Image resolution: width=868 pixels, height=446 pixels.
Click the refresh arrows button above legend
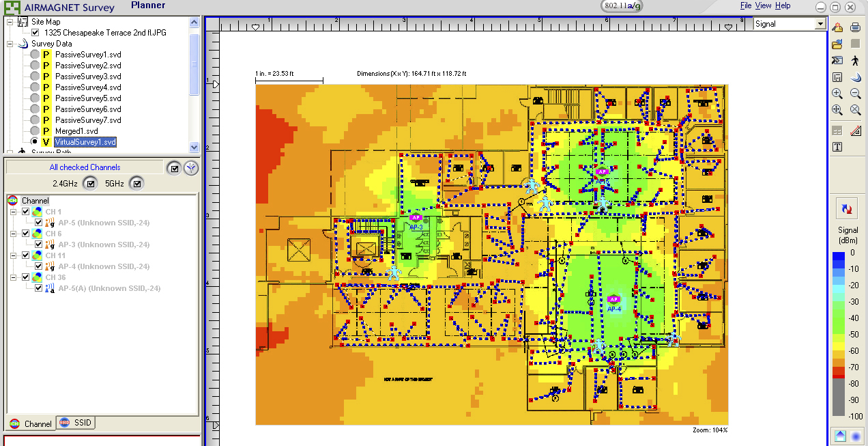pos(847,208)
